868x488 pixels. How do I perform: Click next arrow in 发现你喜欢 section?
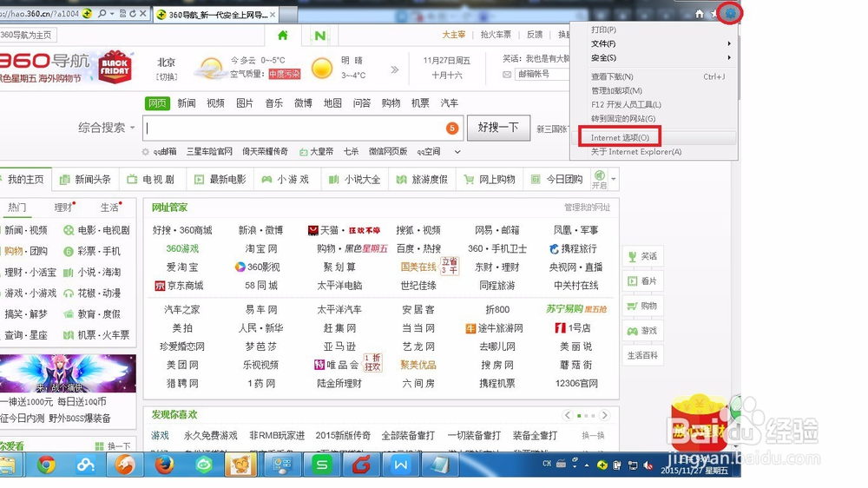tap(604, 415)
